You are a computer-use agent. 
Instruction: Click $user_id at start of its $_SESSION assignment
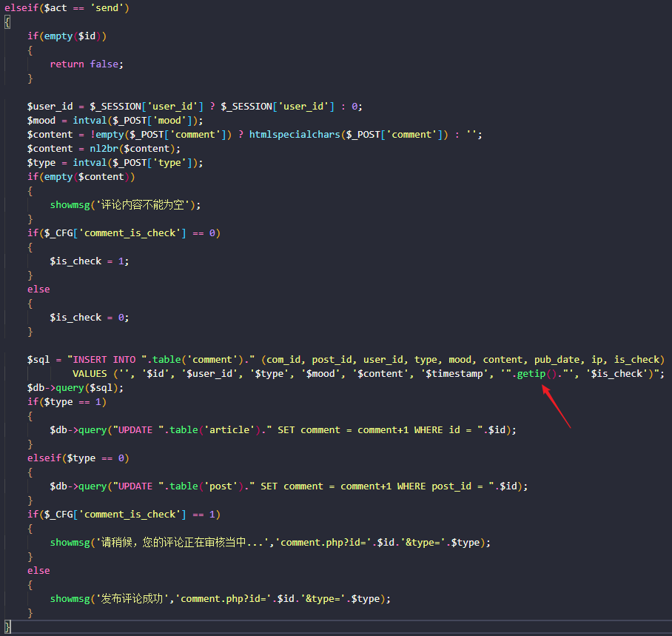click(50, 107)
